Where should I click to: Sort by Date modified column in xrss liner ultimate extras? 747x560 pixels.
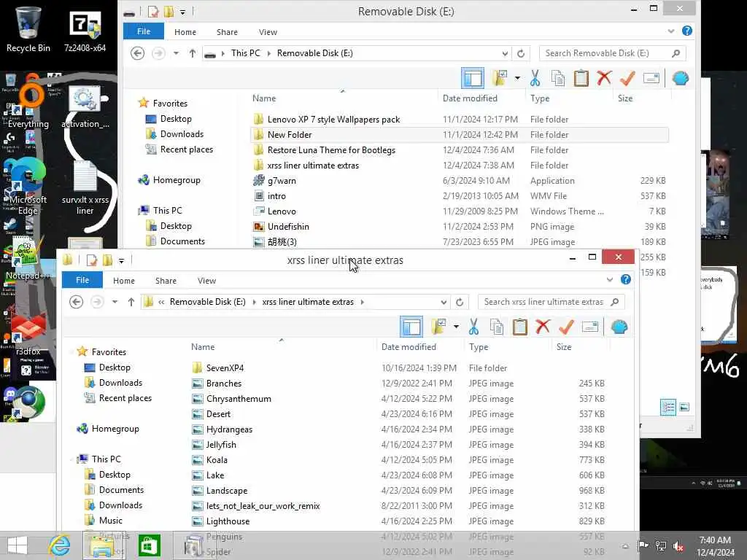pos(409,347)
